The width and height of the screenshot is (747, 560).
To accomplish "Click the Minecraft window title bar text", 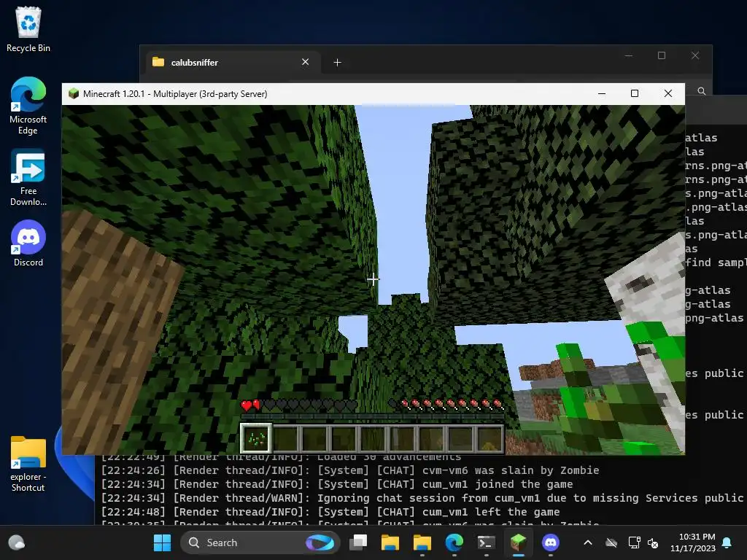I will (x=175, y=94).
